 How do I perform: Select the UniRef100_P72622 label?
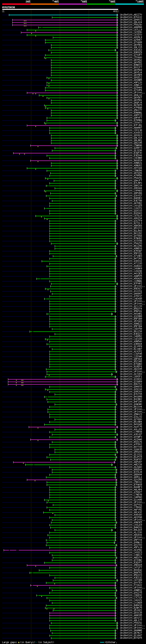point(131,585)
